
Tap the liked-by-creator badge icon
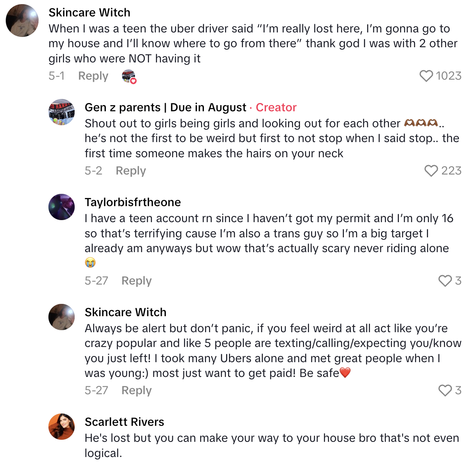tap(129, 76)
